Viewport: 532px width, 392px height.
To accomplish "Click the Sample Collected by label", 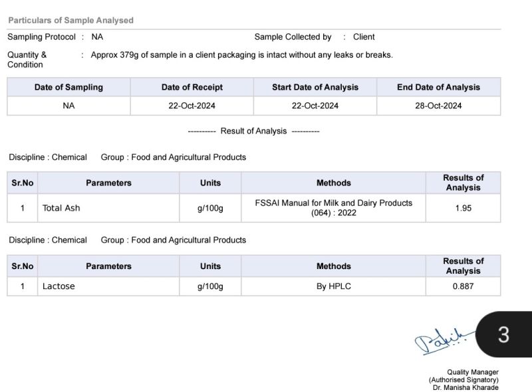I will (293, 37).
